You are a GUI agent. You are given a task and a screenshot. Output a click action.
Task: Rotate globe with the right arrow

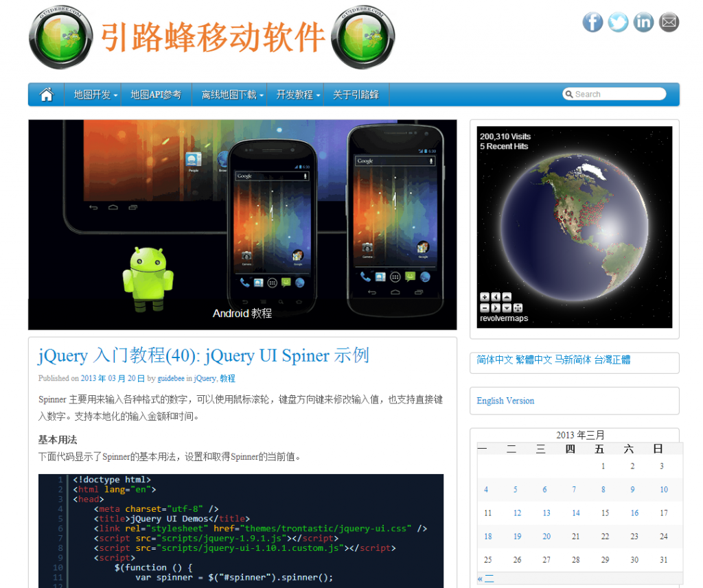496,308
